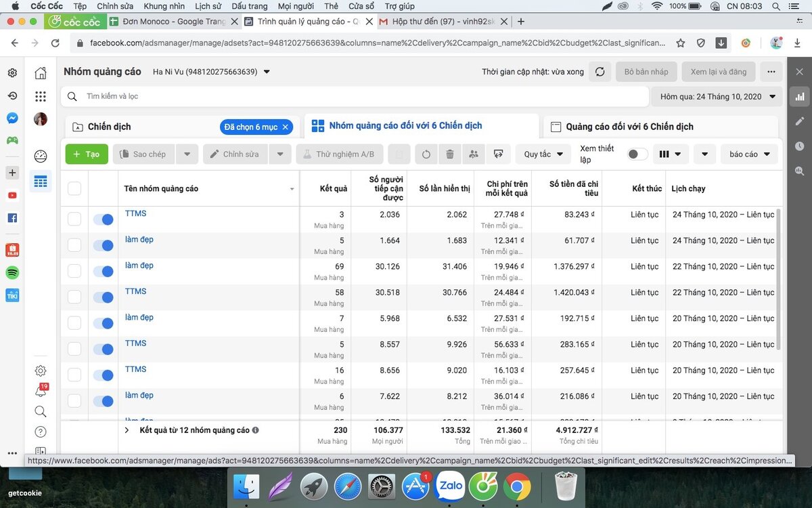Open the charts panel bar graph icon

tap(800, 97)
